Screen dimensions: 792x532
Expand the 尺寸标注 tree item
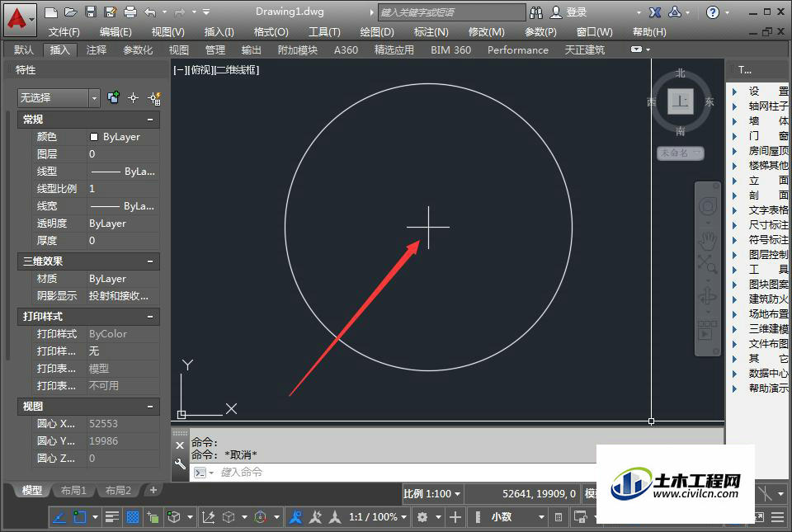(735, 224)
